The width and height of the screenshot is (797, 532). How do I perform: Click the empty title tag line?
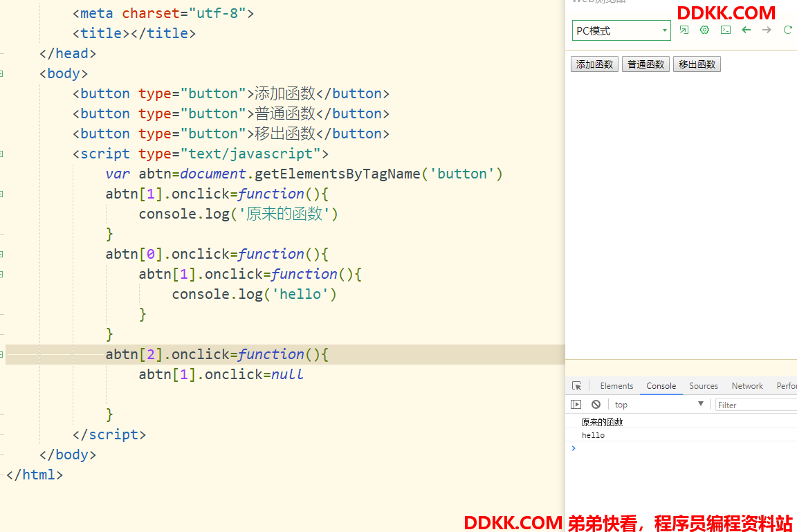click(x=134, y=33)
